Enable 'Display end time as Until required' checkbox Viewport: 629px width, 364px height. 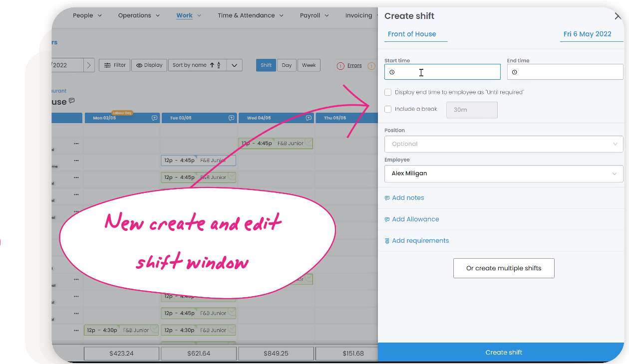click(388, 92)
